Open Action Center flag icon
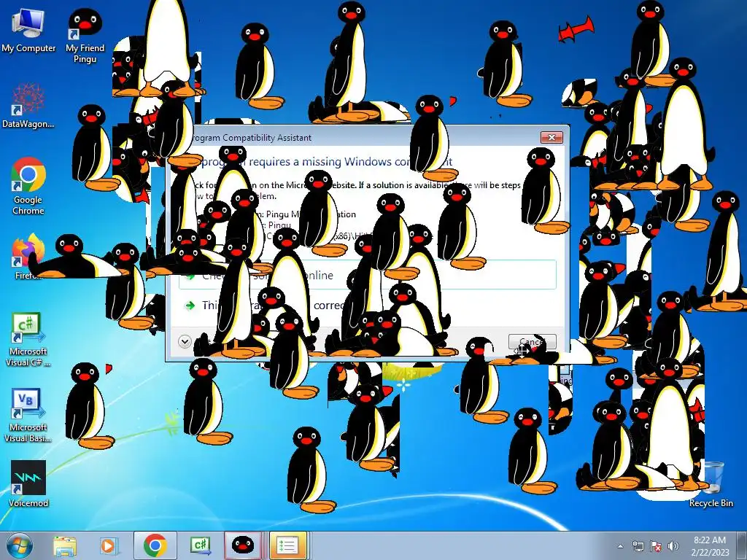Viewport: 747px width, 560px height. point(656,546)
